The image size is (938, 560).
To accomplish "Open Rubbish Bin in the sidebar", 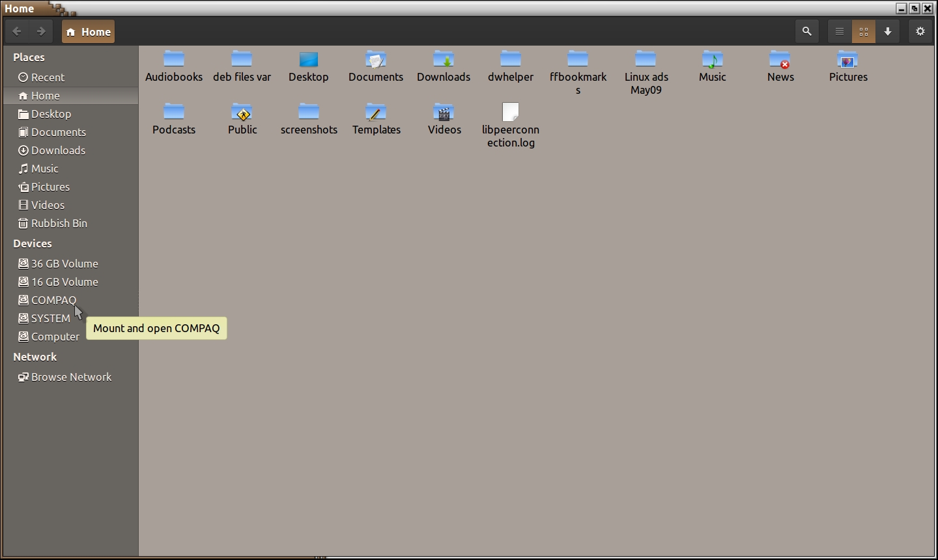I will 59,223.
